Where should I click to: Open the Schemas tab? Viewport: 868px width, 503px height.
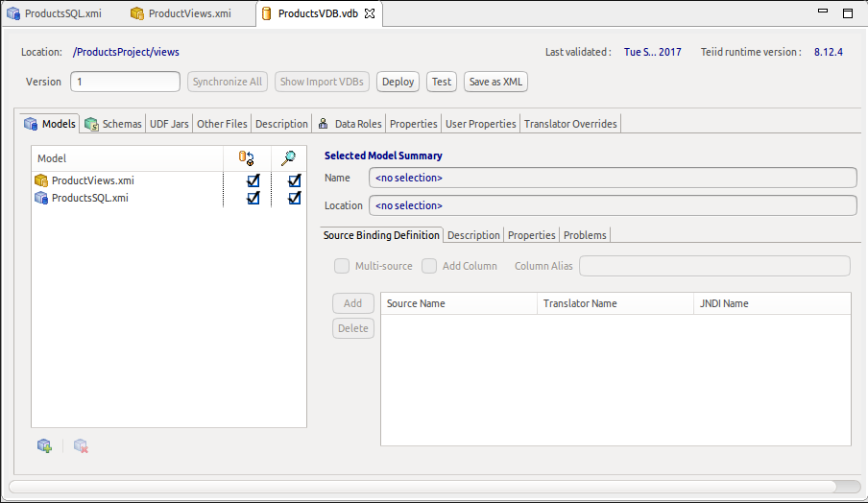tap(113, 124)
